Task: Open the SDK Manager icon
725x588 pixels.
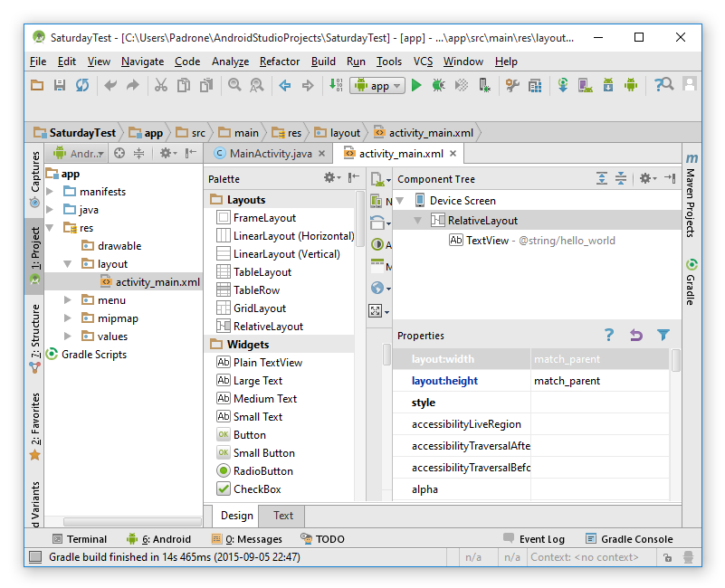Action: point(608,85)
